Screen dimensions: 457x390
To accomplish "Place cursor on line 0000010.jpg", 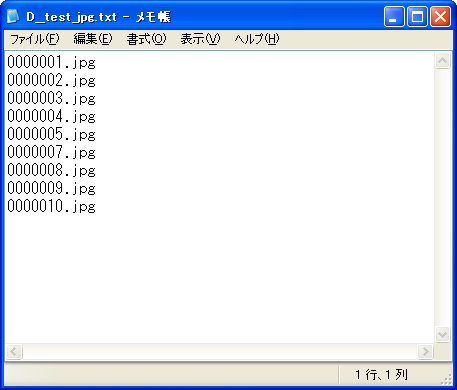I will point(52,206).
